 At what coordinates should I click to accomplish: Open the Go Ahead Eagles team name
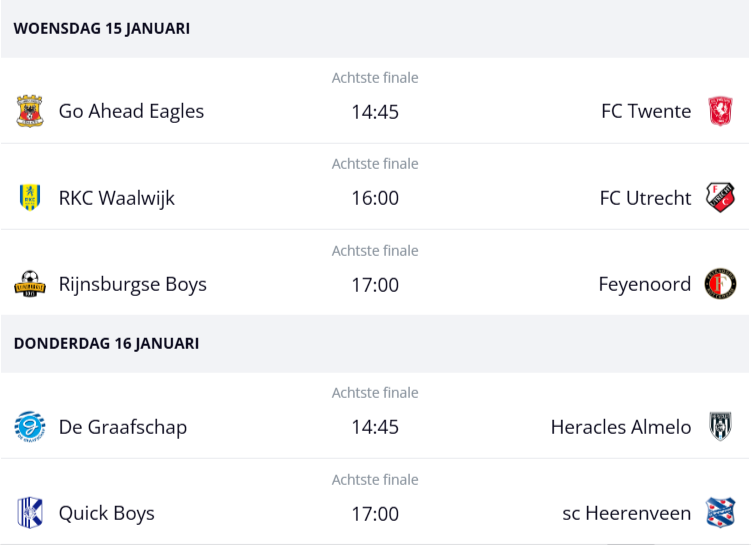coord(131,111)
